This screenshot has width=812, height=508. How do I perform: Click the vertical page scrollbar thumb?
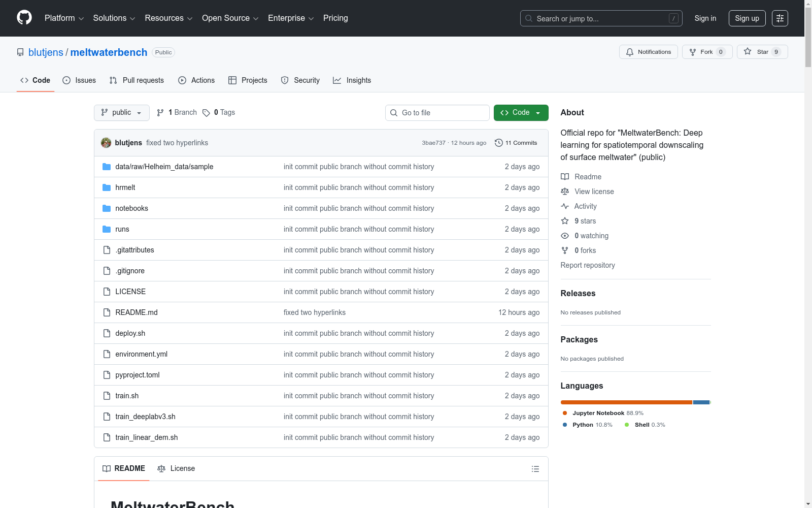(x=808, y=38)
